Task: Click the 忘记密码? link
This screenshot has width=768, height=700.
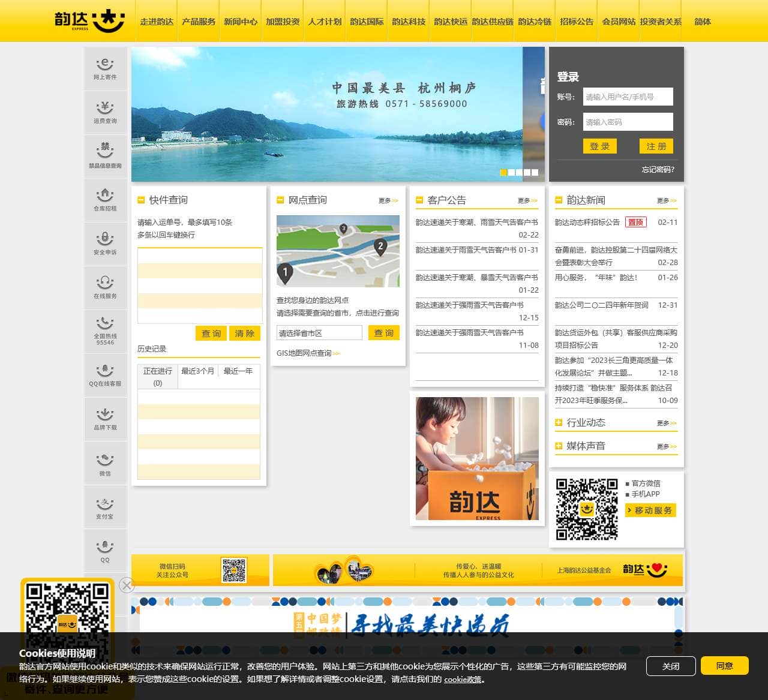Action: pos(658,170)
